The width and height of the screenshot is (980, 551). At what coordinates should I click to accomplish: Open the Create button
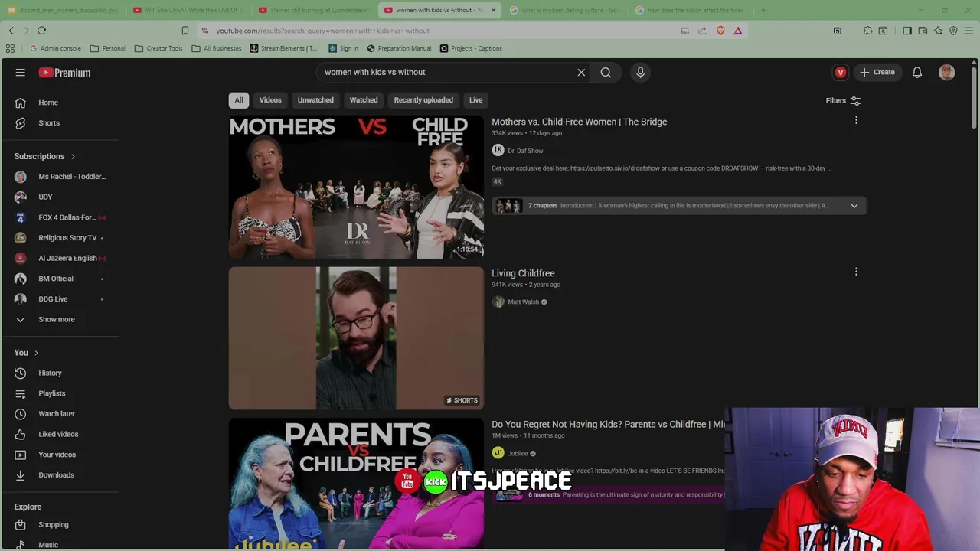[x=877, y=72]
